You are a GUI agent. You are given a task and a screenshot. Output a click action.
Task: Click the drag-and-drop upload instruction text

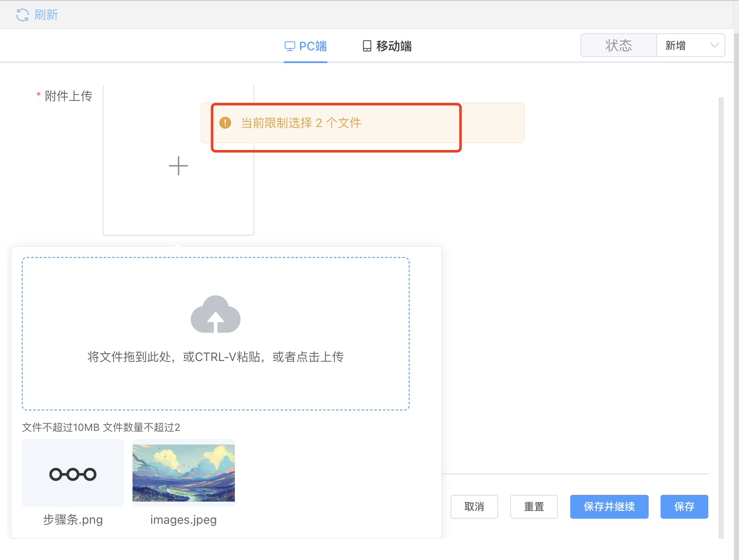tap(216, 357)
